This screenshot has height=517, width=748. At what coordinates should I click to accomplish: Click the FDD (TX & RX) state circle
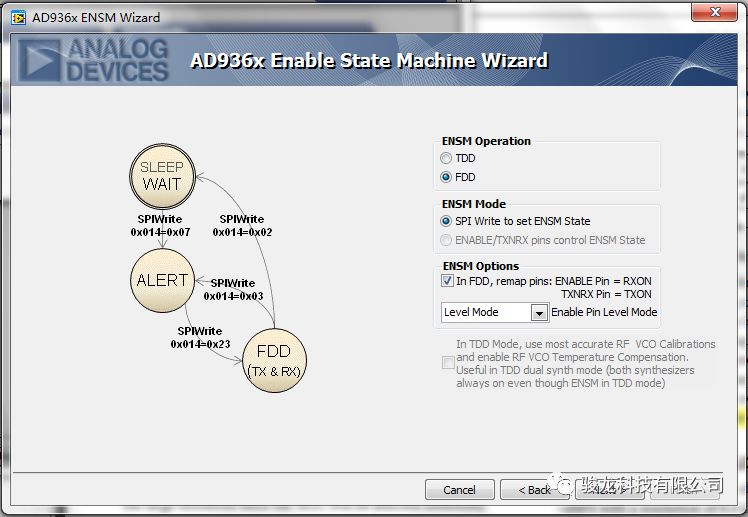(273, 360)
